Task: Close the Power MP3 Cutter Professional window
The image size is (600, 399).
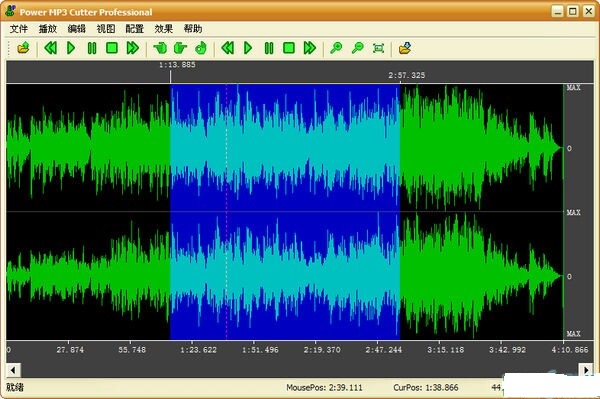Action: pyautogui.click(x=588, y=11)
